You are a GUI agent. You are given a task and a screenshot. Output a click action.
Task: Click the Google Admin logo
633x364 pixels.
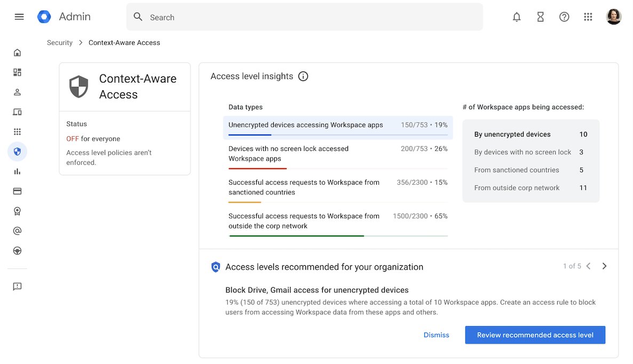tap(44, 17)
